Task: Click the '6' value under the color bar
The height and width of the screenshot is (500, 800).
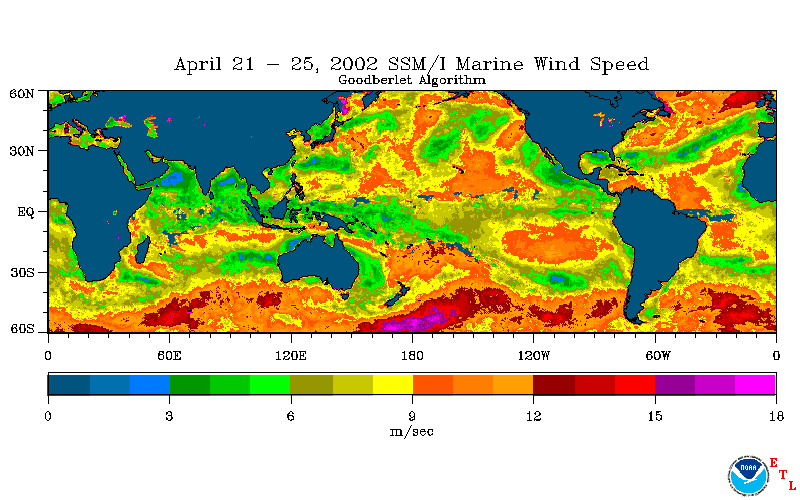Action: coord(290,416)
